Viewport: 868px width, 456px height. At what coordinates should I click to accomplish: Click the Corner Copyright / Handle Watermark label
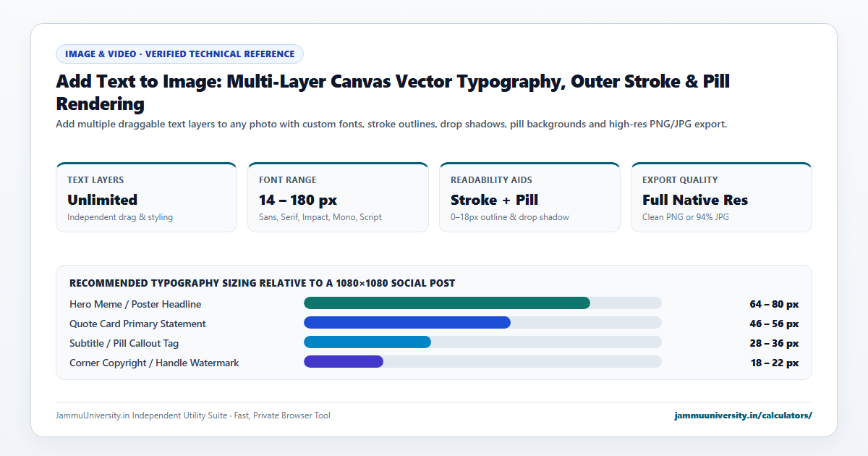[154, 363]
